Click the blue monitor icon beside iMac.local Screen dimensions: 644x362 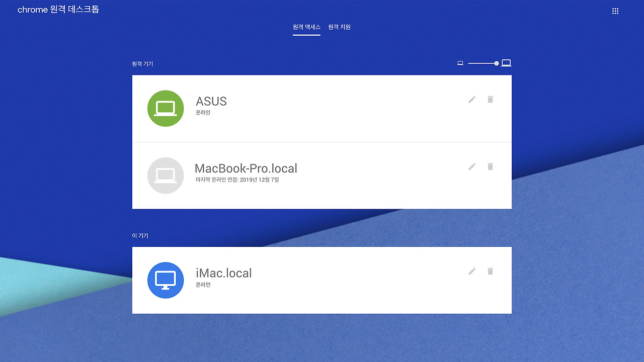(x=166, y=280)
